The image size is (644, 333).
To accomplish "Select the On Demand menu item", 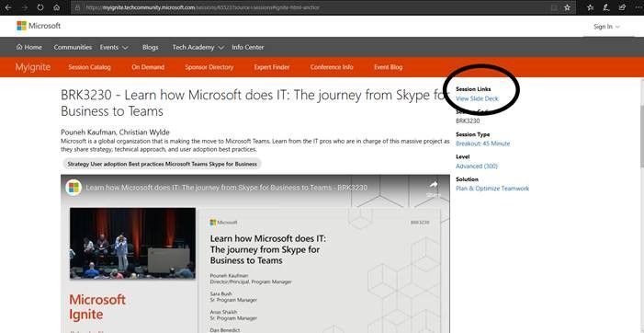I will click(x=148, y=67).
